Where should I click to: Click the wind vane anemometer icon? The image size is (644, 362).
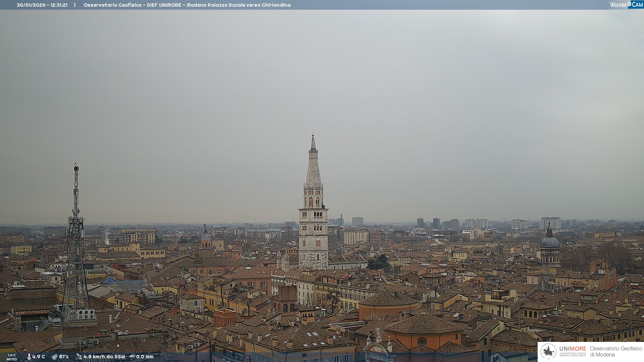tap(79, 357)
